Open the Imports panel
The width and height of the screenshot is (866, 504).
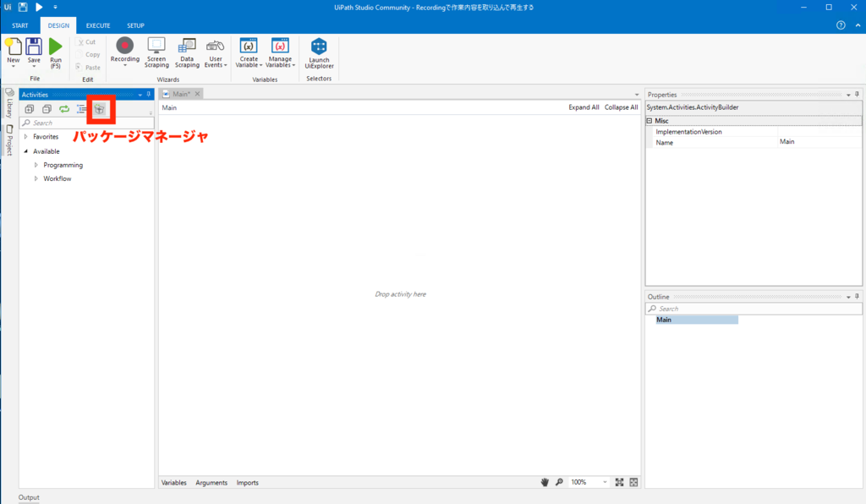(248, 483)
